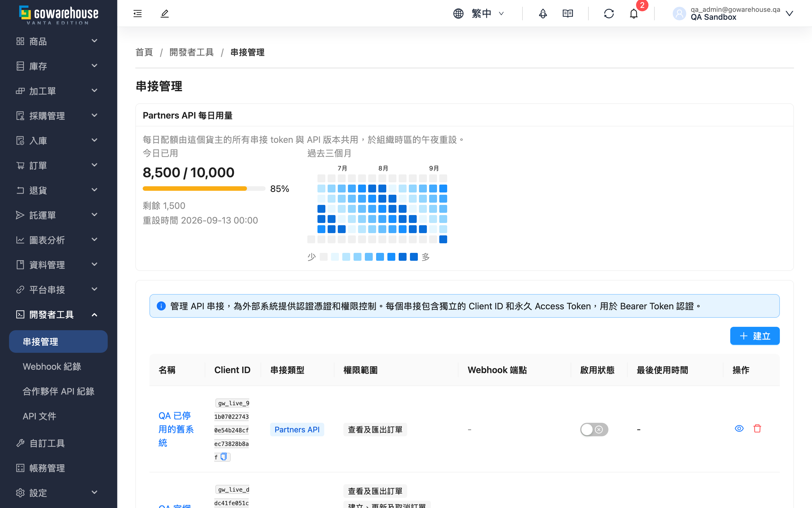812x508 pixels.
Task: Expand the 商品 sidebar menu
Action: (58, 41)
